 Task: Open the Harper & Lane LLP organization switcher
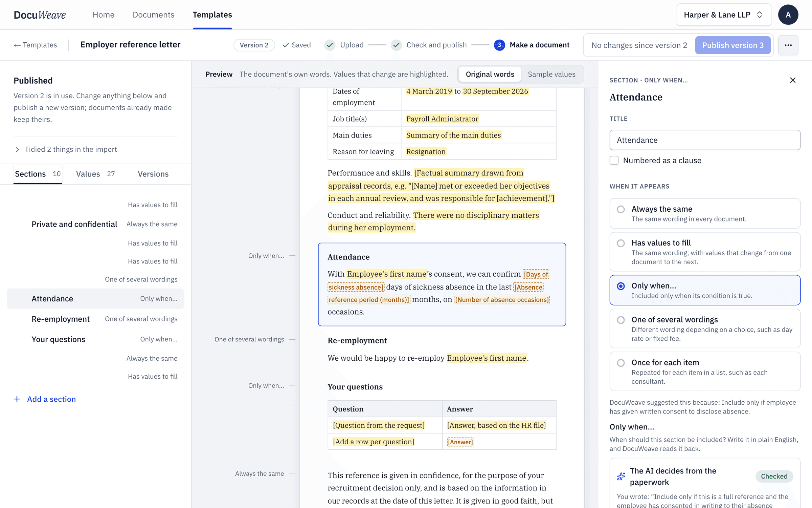click(x=724, y=15)
